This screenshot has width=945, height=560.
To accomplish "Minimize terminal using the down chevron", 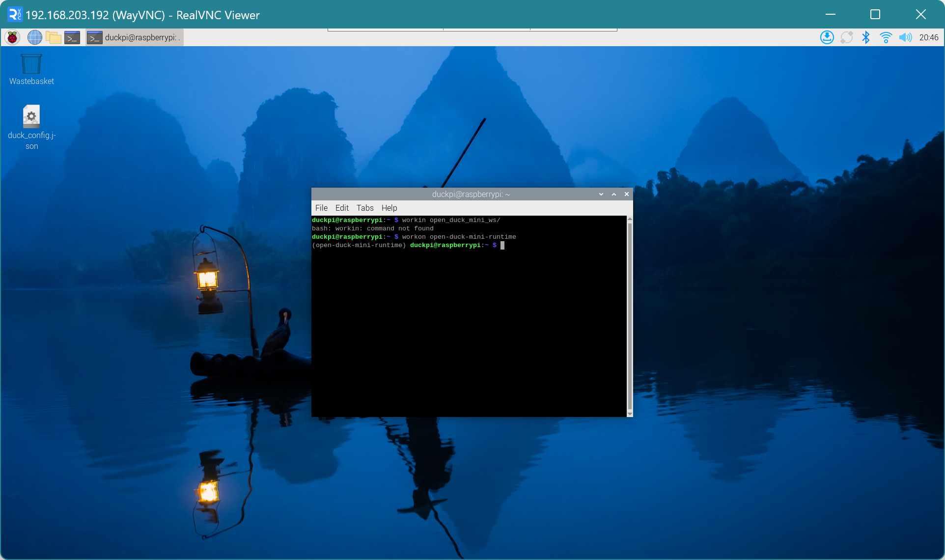I will pos(601,194).
